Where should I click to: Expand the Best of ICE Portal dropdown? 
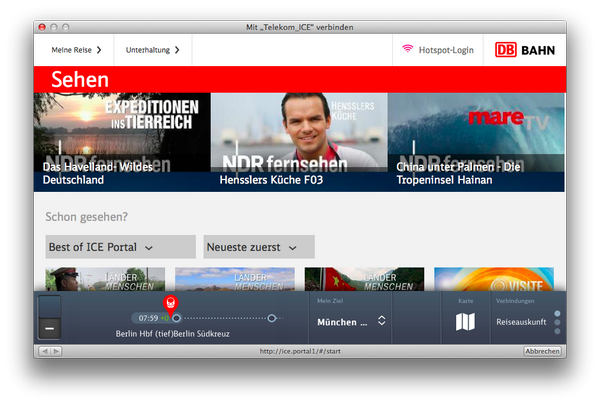(121, 247)
